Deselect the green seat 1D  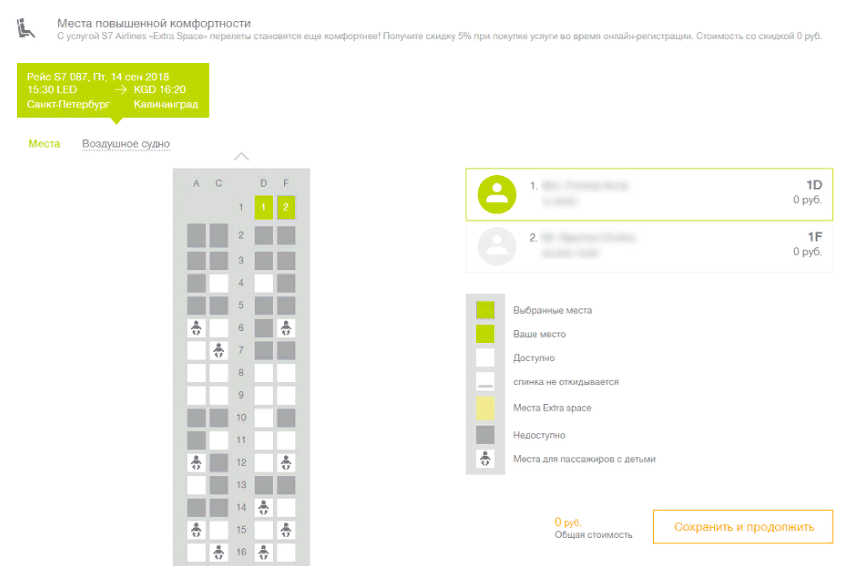point(264,208)
